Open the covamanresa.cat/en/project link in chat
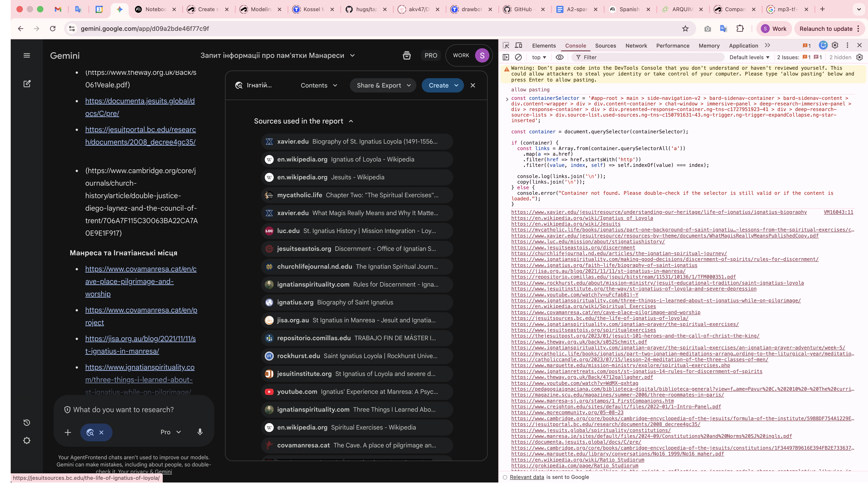The image size is (868, 495). tap(141, 316)
